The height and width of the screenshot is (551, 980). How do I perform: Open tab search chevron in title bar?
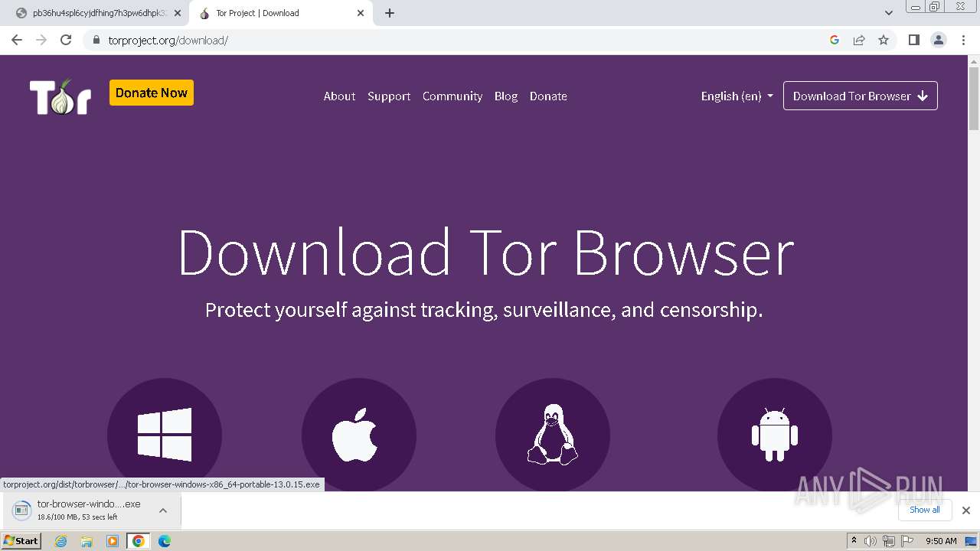click(889, 13)
